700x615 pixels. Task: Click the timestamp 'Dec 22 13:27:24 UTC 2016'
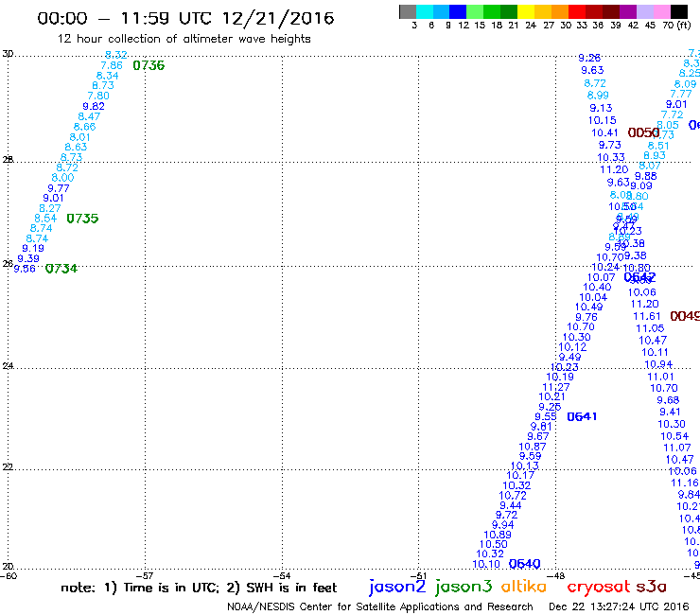(619, 606)
